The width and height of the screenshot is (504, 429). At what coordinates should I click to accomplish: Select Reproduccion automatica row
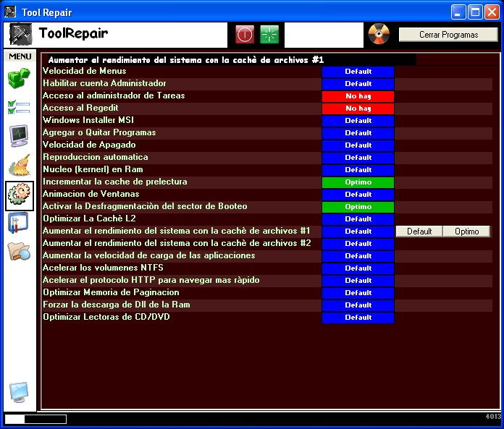96,157
